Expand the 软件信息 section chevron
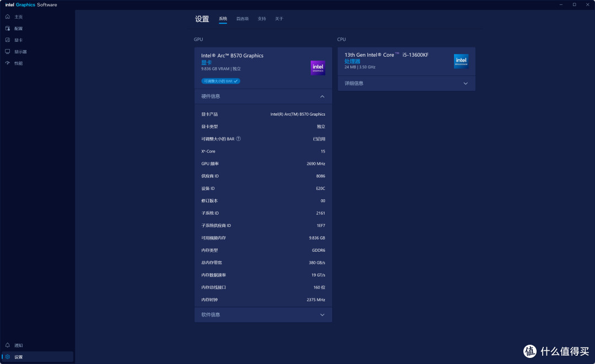The width and height of the screenshot is (595, 364). point(322,314)
